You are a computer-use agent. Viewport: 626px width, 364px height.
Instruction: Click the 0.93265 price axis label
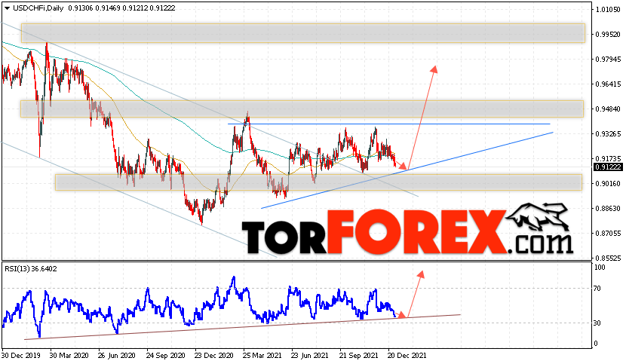pyautogui.click(x=608, y=134)
